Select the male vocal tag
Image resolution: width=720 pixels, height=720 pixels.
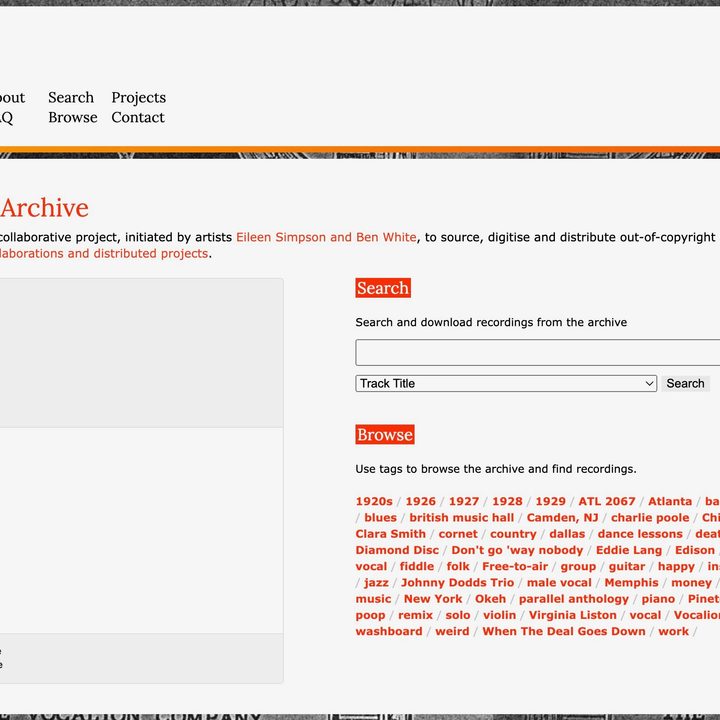[559, 583]
